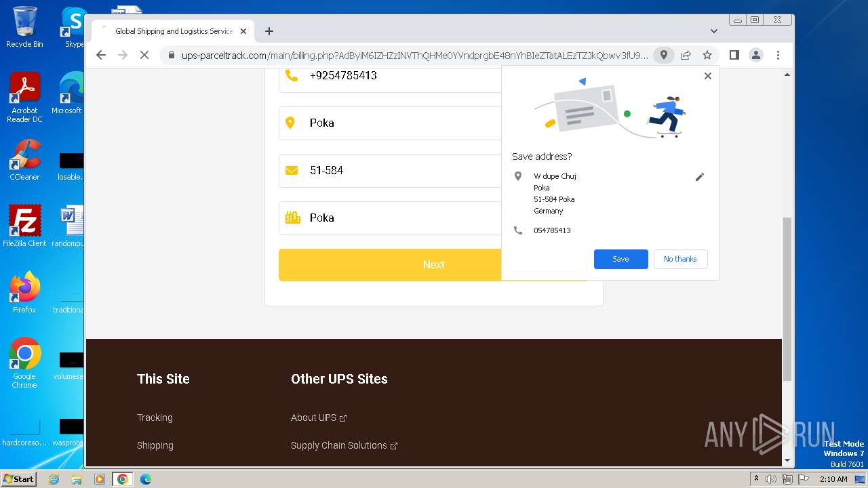Click the phone number field +9254785413
The width and height of the screenshot is (868, 488).
tap(390, 76)
